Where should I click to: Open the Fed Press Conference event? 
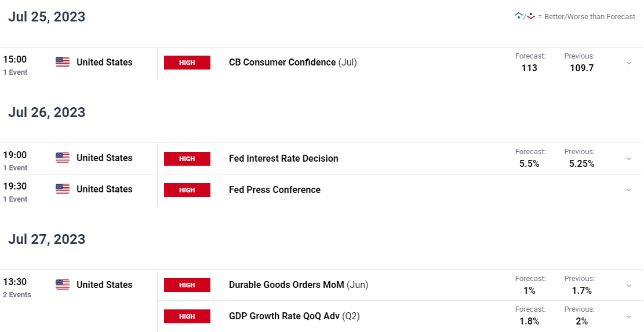click(x=275, y=189)
